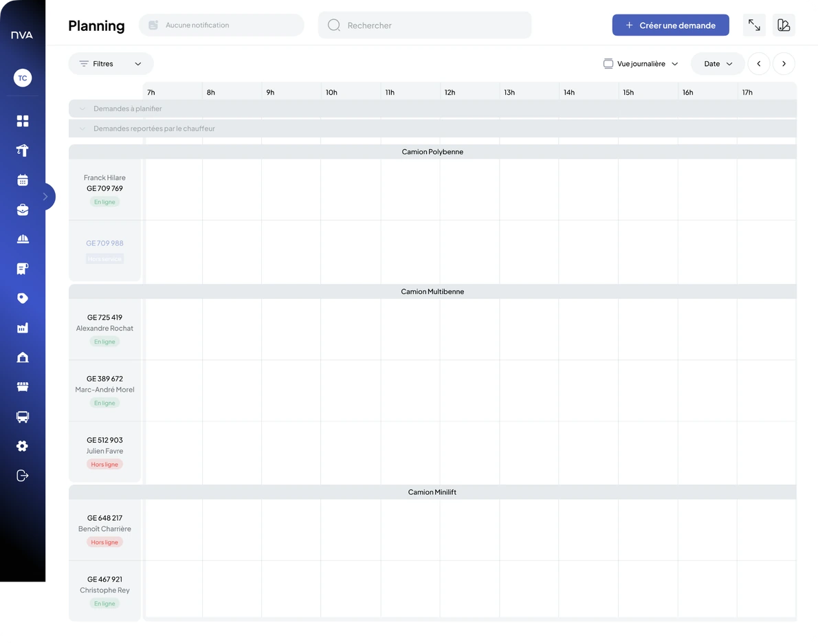Open the Filtres dropdown
This screenshot has width=818, height=644.
point(111,64)
